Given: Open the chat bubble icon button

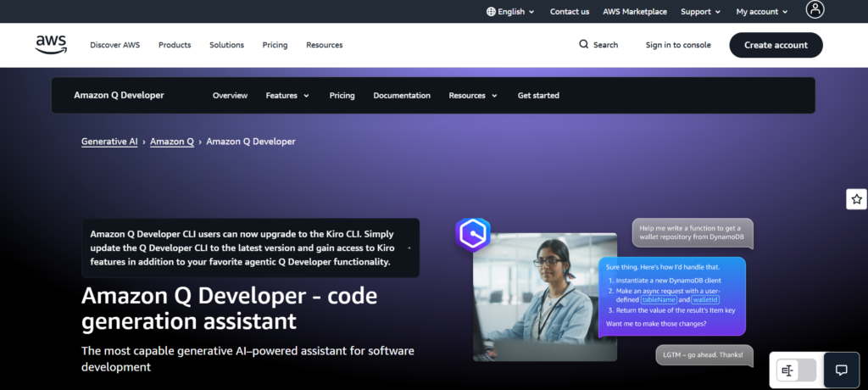Looking at the screenshot, I should tap(841, 370).
